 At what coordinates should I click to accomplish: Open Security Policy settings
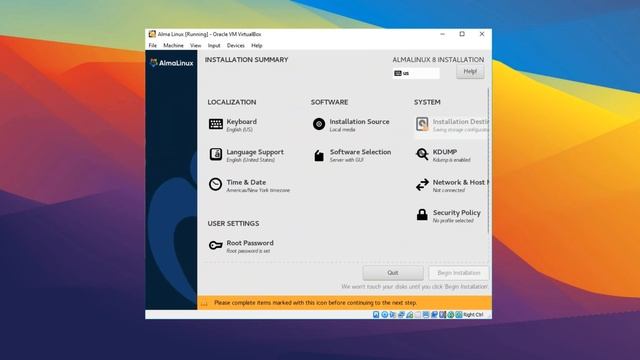(x=448, y=216)
